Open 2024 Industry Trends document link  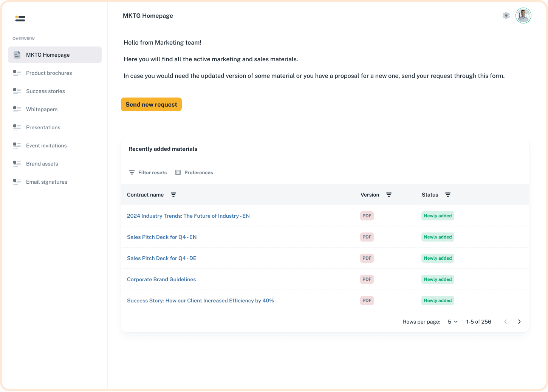pos(188,216)
